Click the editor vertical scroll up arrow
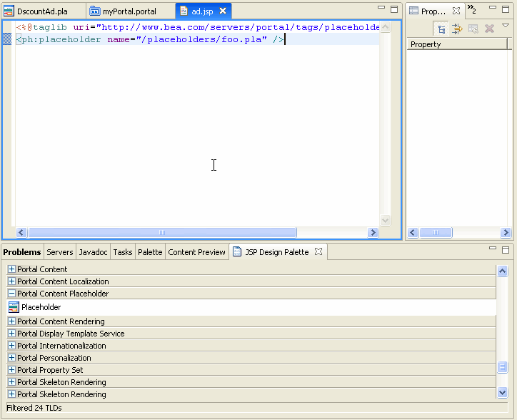The image size is (517, 420). (x=385, y=27)
